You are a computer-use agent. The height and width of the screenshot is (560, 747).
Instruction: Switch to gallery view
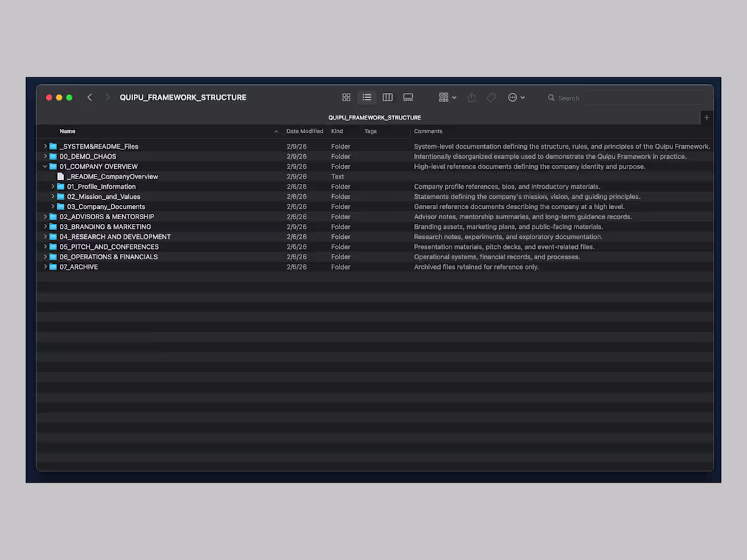coord(408,97)
